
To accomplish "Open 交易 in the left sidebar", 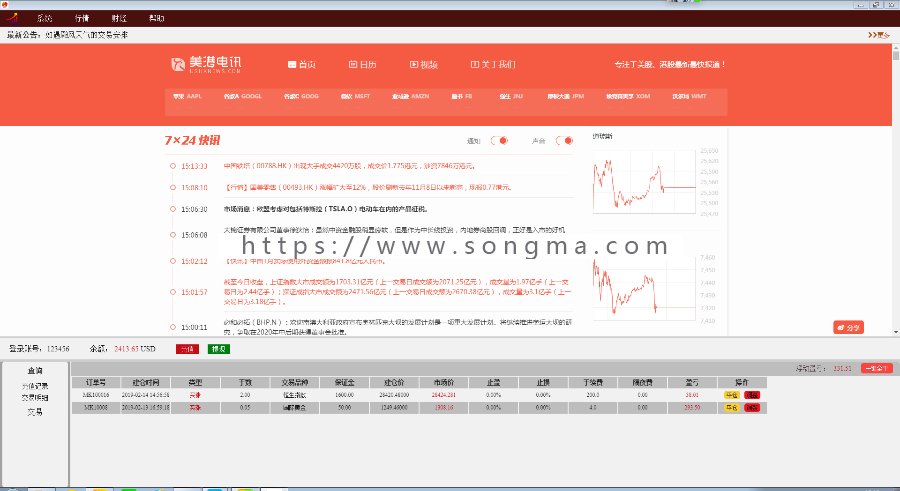I will pyautogui.click(x=34, y=412).
